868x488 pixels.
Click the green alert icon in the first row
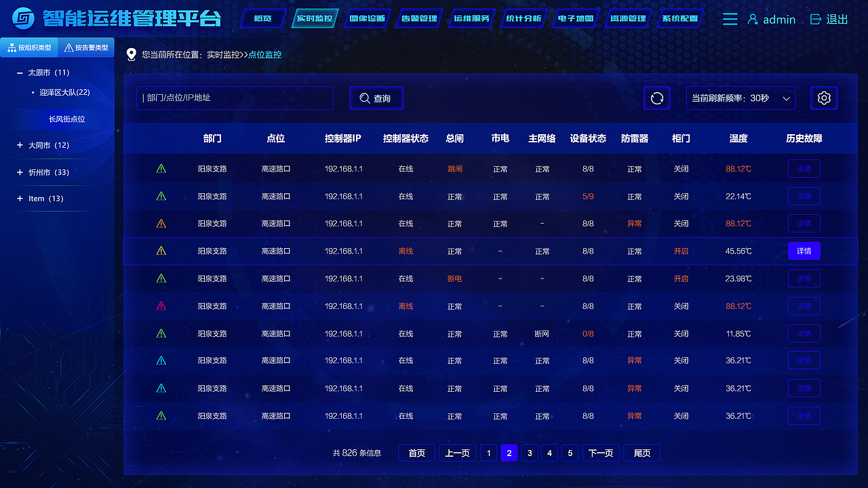[x=161, y=168]
